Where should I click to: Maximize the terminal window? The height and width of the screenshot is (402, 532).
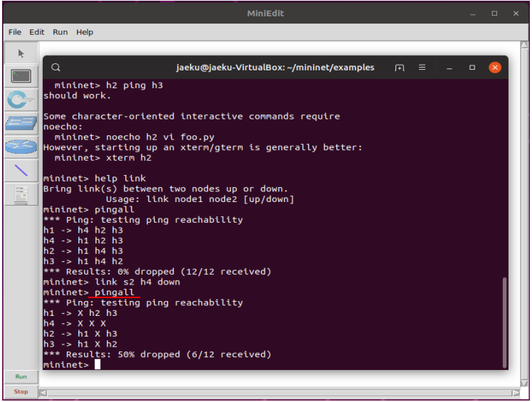(472, 67)
